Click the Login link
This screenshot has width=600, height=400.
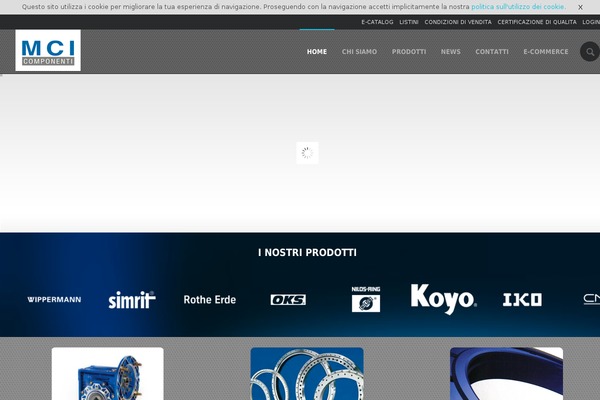(x=591, y=22)
